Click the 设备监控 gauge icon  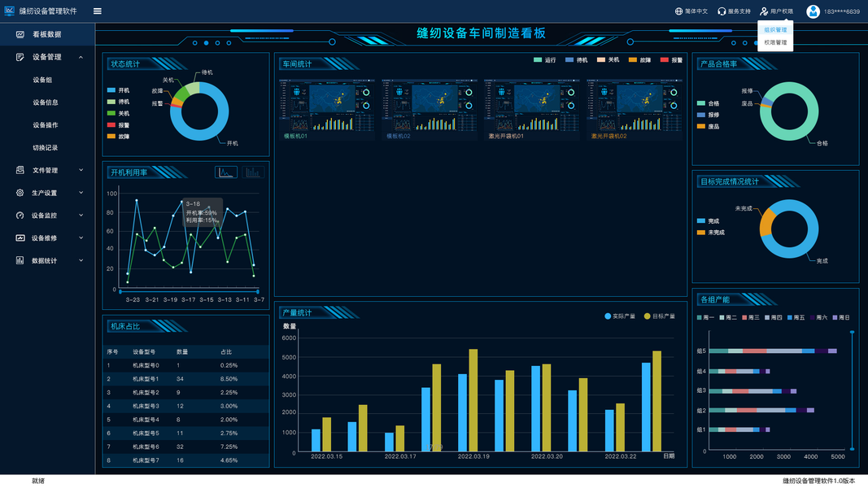pyautogui.click(x=20, y=216)
